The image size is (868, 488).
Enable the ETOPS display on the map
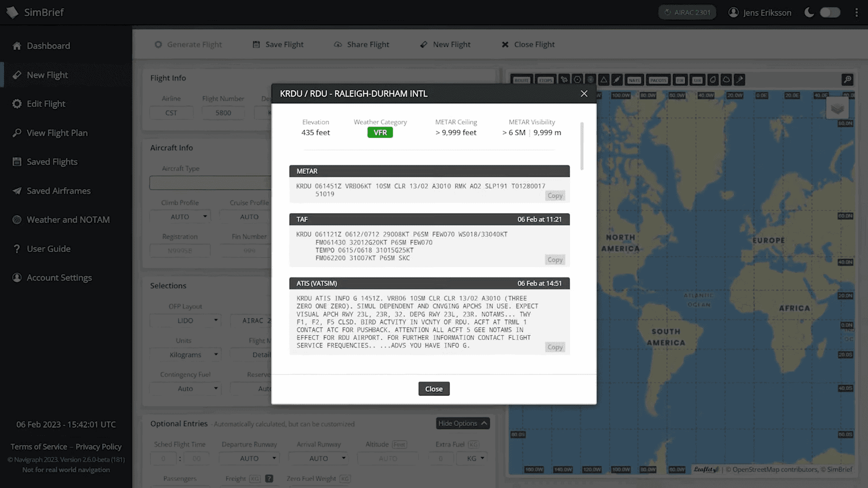coord(545,80)
